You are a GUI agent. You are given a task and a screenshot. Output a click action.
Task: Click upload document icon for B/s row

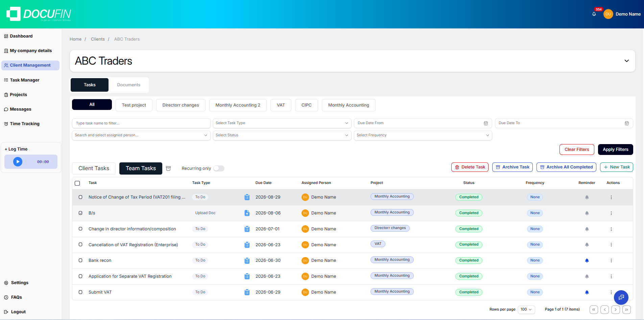[x=247, y=213]
